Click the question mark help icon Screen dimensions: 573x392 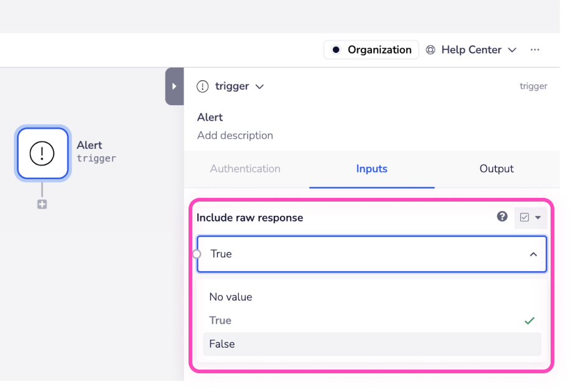click(502, 217)
